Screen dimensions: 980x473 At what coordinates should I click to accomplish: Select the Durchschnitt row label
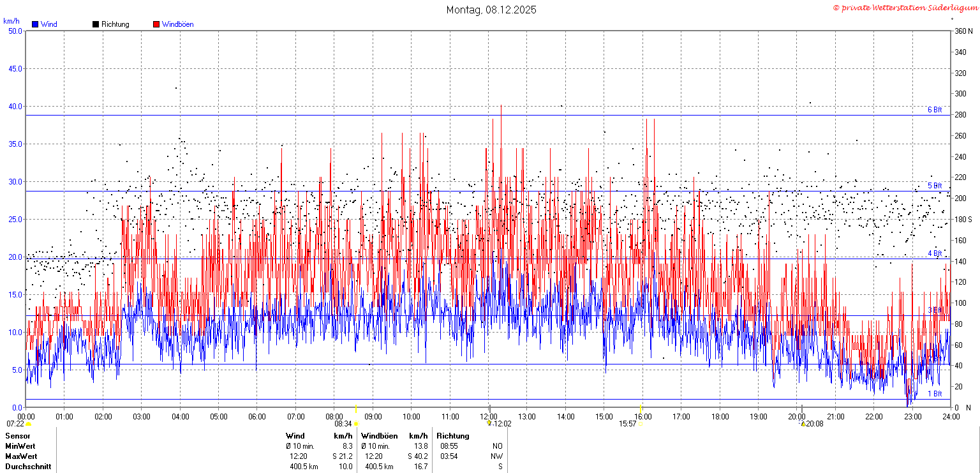click(x=27, y=467)
